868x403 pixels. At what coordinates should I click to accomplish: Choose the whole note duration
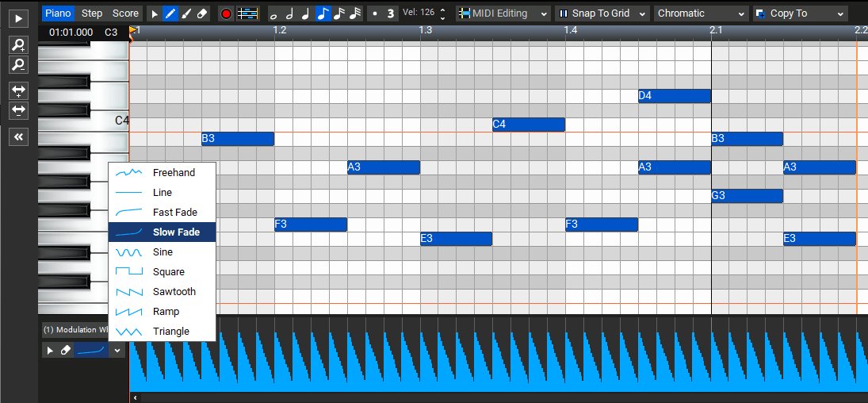point(274,14)
